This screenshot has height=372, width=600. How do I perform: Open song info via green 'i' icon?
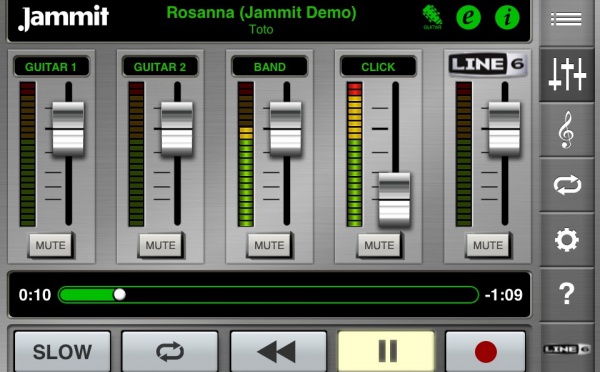click(507, 17)
